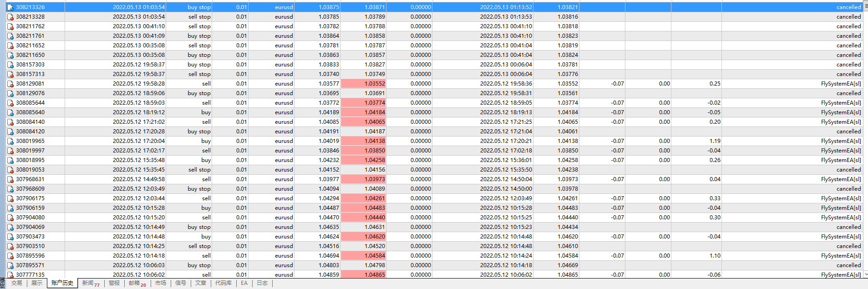Select the 账户历史 tab
This screenshot has height=289, width=868.
pos(62,283)
